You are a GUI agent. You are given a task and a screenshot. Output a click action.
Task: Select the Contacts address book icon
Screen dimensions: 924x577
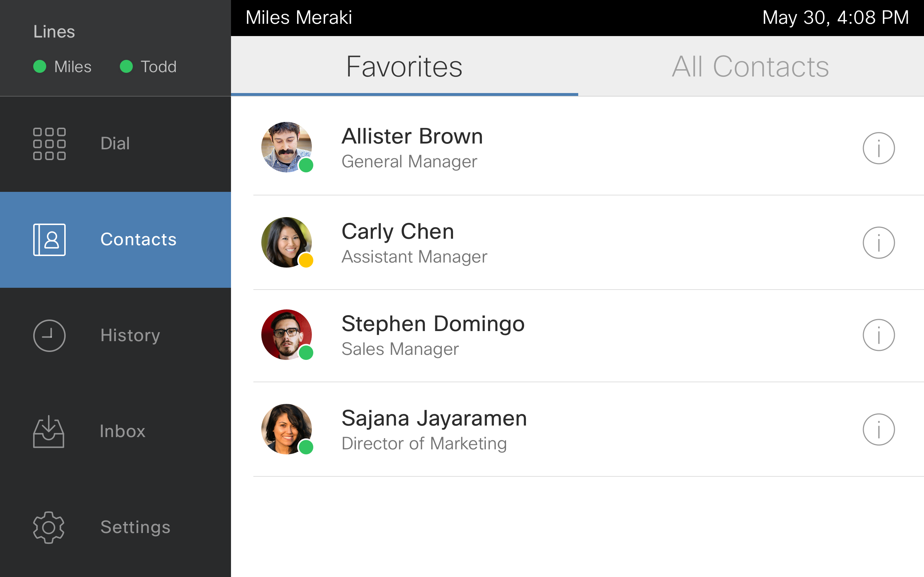(49, 240)
